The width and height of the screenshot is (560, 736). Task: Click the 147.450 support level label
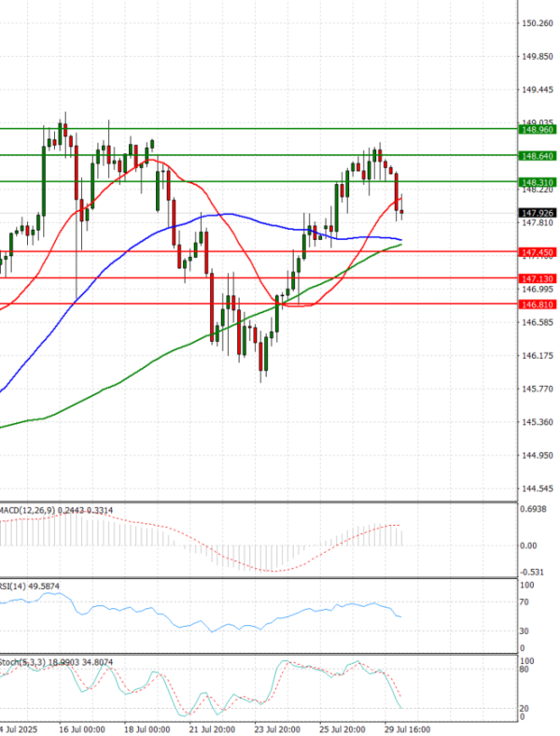537,252
